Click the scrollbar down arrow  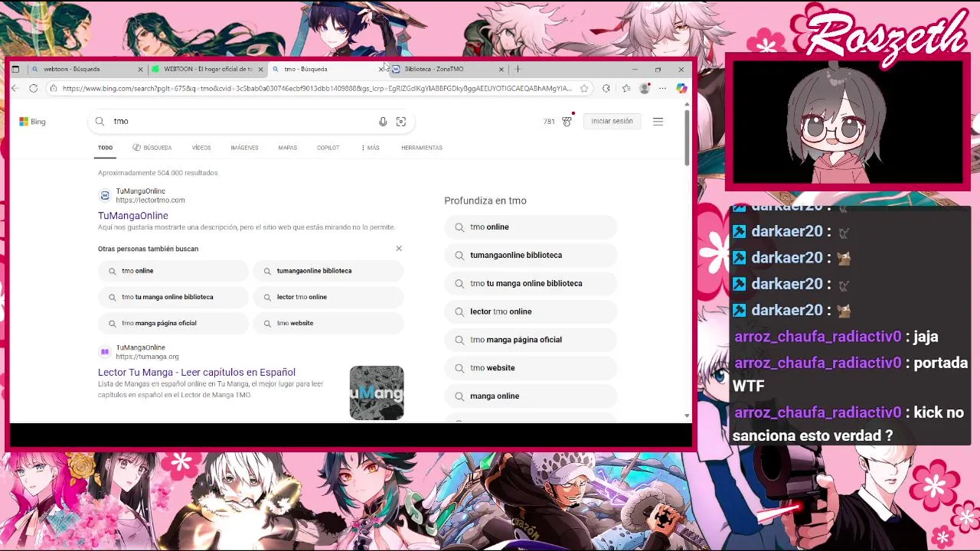(687, 416)
